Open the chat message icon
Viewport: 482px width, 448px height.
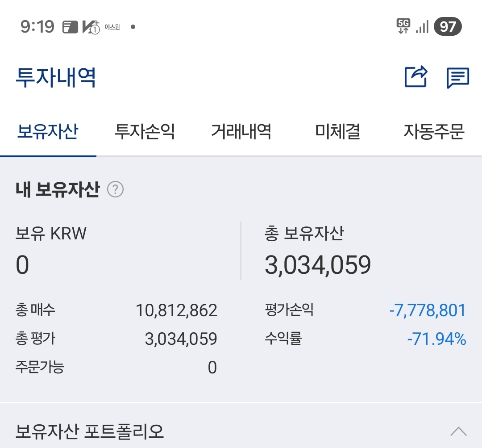click(457, 78)
